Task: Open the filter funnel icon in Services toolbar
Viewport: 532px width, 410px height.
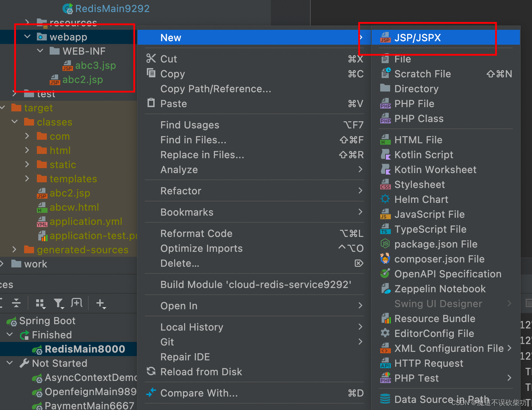Action: (59, 304)
